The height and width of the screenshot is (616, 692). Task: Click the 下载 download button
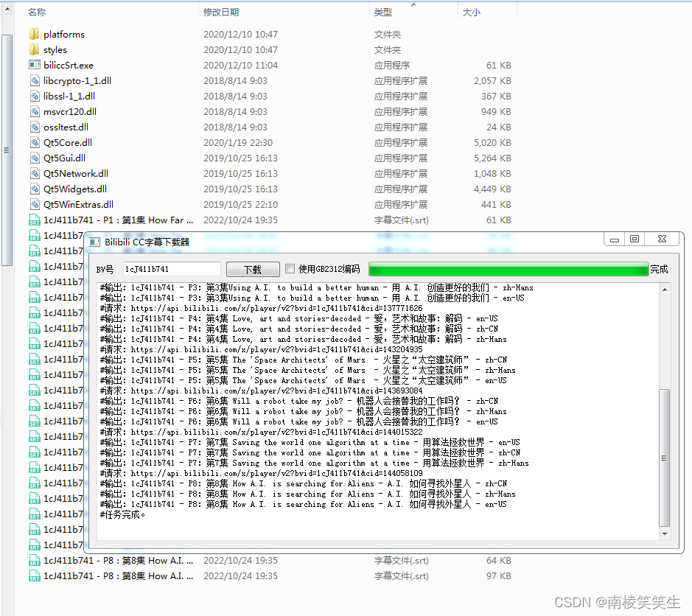tap(253, 269)
